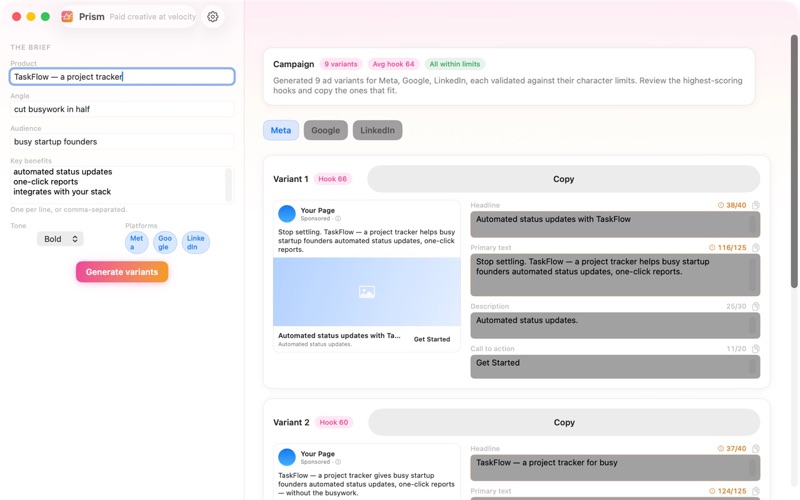Click the All within limits badge
Screen dimensions: 800x500
(455, 64)
